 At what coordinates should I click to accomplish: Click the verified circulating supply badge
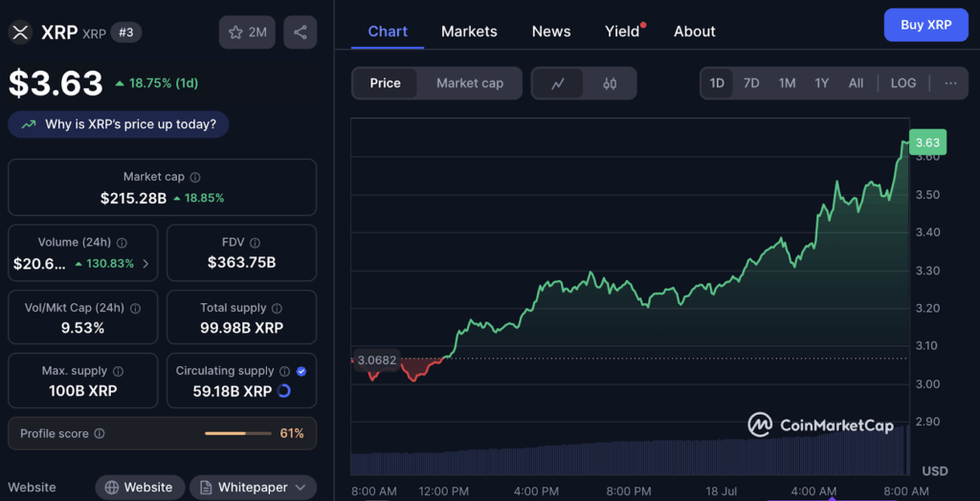tap(301, 371)
